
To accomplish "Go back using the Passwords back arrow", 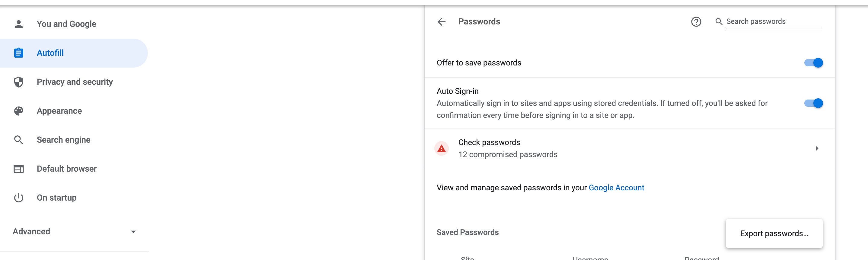I will [442, 22].
